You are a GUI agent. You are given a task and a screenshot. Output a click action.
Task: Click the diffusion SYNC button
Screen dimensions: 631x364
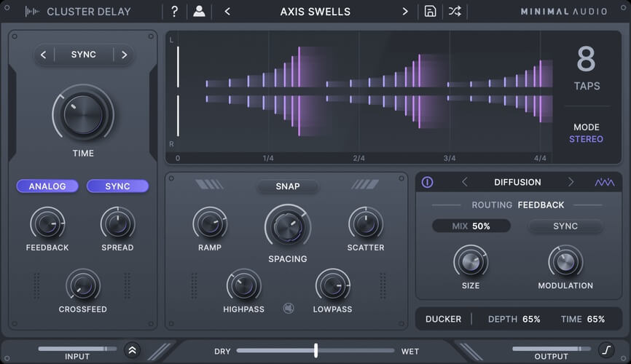point(565,226)
